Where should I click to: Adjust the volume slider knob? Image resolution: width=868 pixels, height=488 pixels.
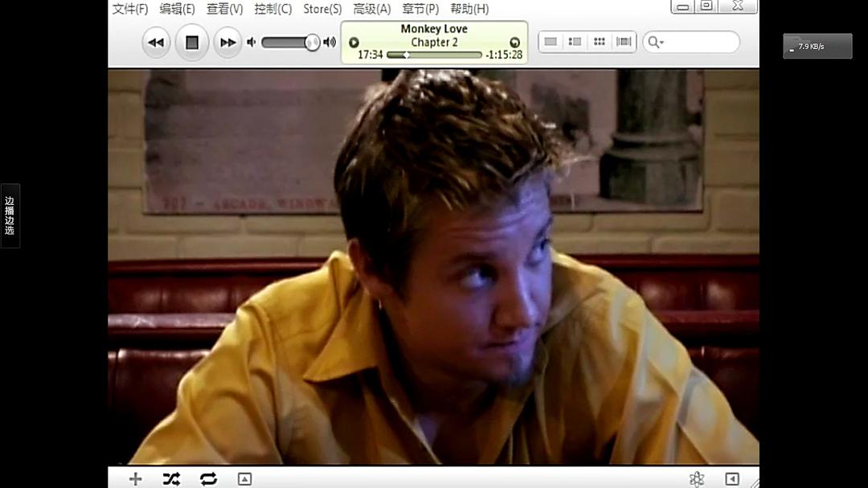click(312, 43)
